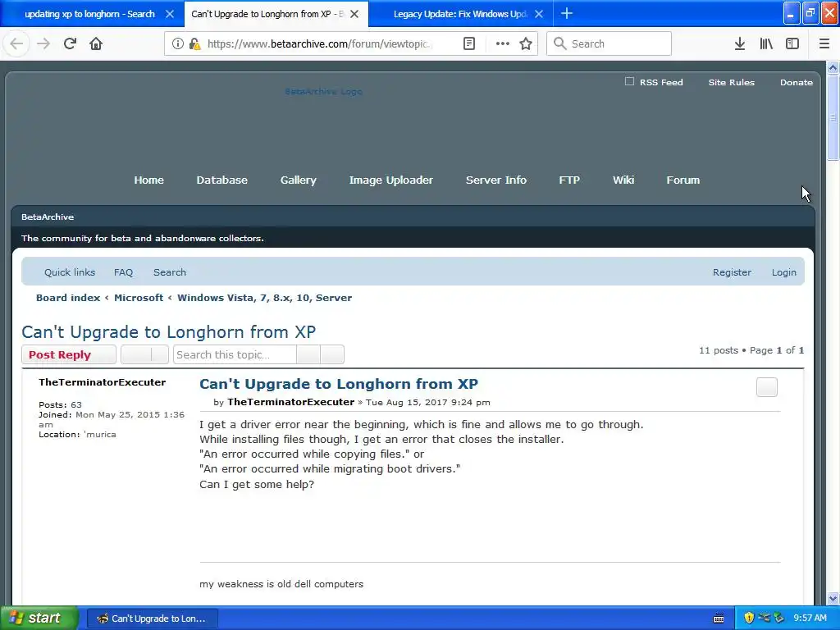The height and width of the screenshot is (630, 840).
Task: Click the 'Can't Upgrade to Lon...' taskbar button
Action: pyautogui.click(x=152, y=619)
